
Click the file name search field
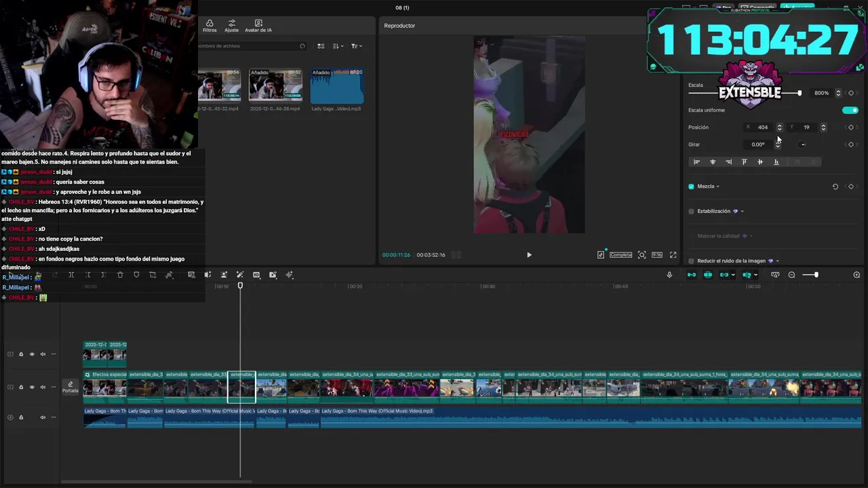click(252, 46)
